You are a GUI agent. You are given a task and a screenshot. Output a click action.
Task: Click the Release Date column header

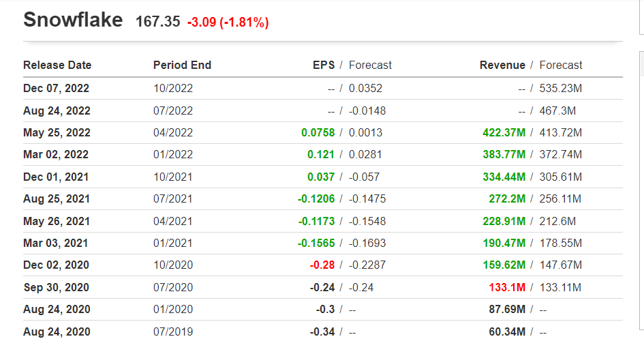[57, 65]
